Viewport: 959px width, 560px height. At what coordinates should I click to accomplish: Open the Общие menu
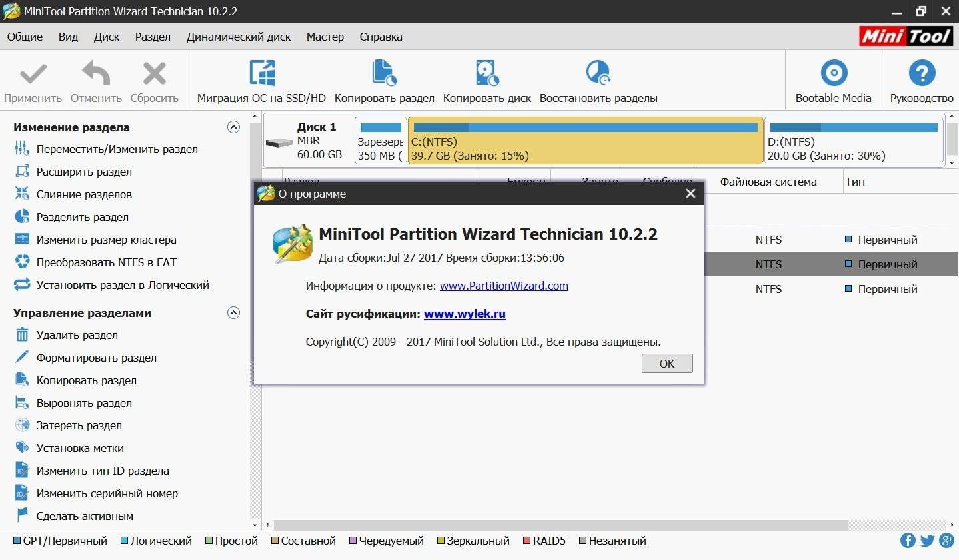coord(25,37)
